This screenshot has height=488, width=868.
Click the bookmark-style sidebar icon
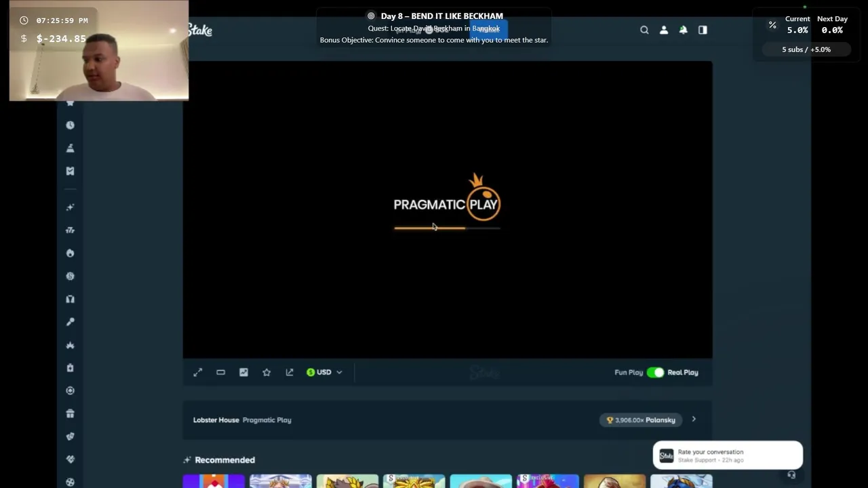70,171
